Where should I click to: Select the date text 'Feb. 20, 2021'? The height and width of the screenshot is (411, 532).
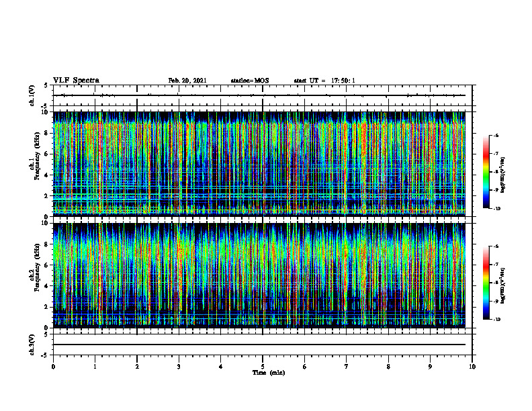(187, 81)
